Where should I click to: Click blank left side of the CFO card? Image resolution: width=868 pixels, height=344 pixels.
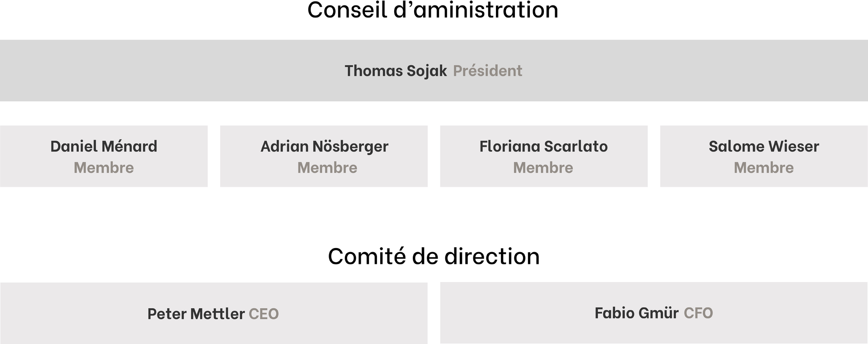(506, 313)
